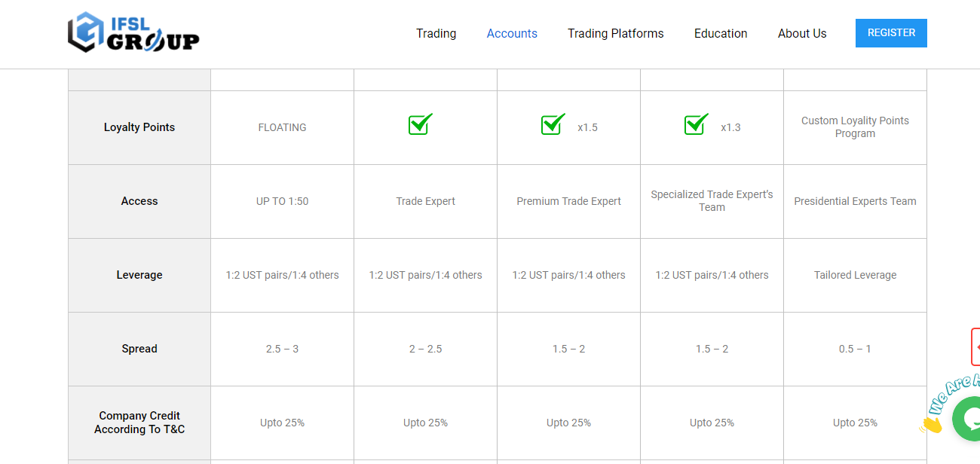The height and width of the screenshot is (464, 980).
Task: Click the green checkmark beside x1.3
Action: click(x=697, y=124)
